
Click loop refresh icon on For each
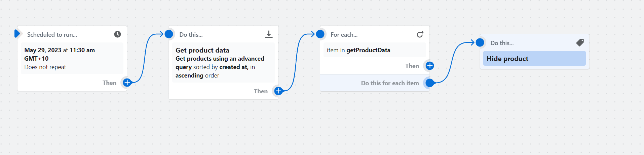click(420, 34)
